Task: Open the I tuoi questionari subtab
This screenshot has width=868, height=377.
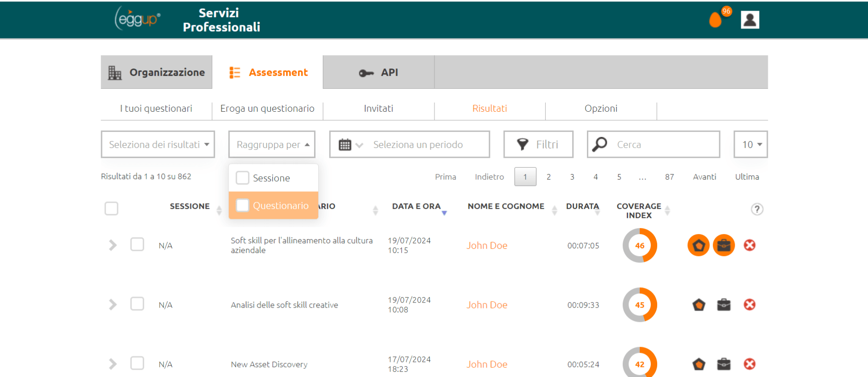Action: [156, 109]
